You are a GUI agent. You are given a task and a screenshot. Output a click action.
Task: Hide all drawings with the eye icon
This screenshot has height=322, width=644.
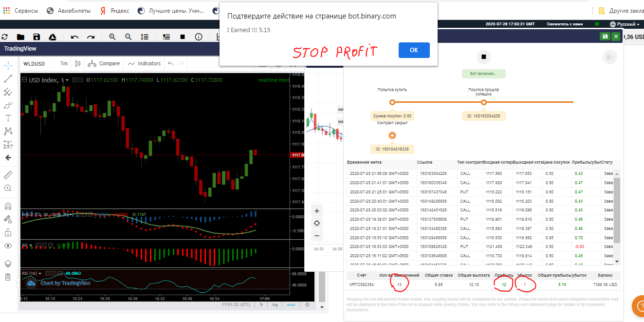pyautogui.click(x=8, y=246)
